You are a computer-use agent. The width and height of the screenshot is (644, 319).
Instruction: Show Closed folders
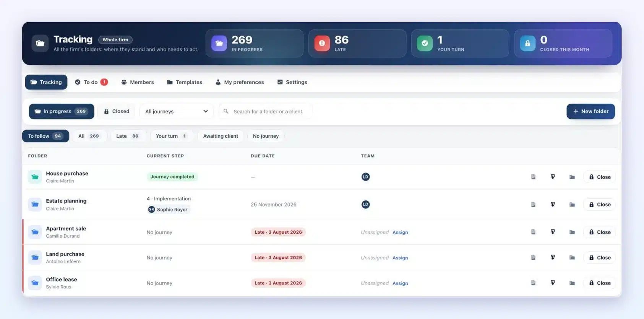tap(117, 111)
